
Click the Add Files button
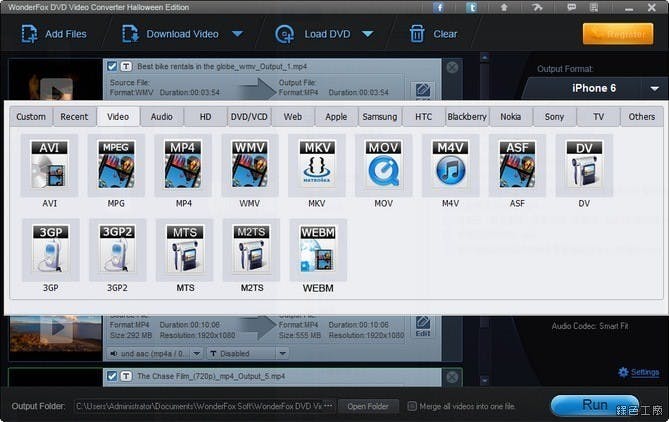(x=54, y=34)
